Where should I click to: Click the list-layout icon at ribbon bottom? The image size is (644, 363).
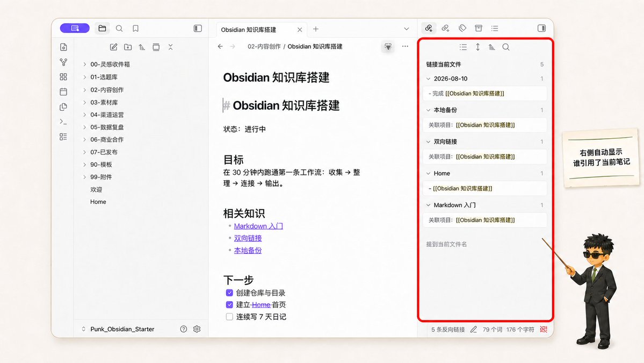coord(63,137)
